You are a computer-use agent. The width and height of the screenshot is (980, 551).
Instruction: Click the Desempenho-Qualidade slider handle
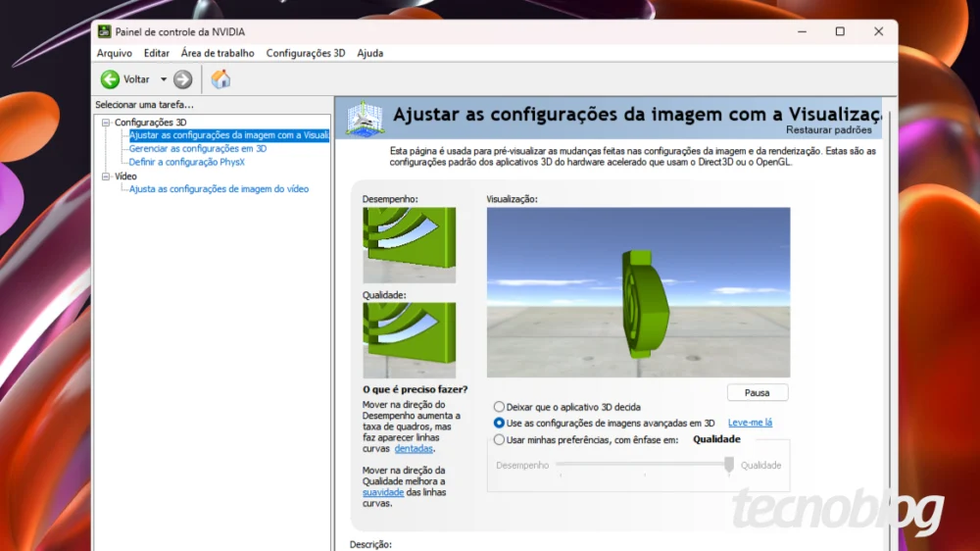729,465
